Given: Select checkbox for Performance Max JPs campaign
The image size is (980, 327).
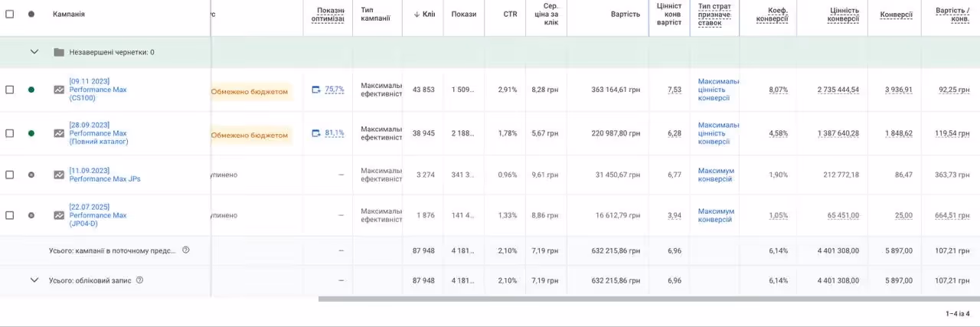Looking at the screenshot, I should point(10,175).
